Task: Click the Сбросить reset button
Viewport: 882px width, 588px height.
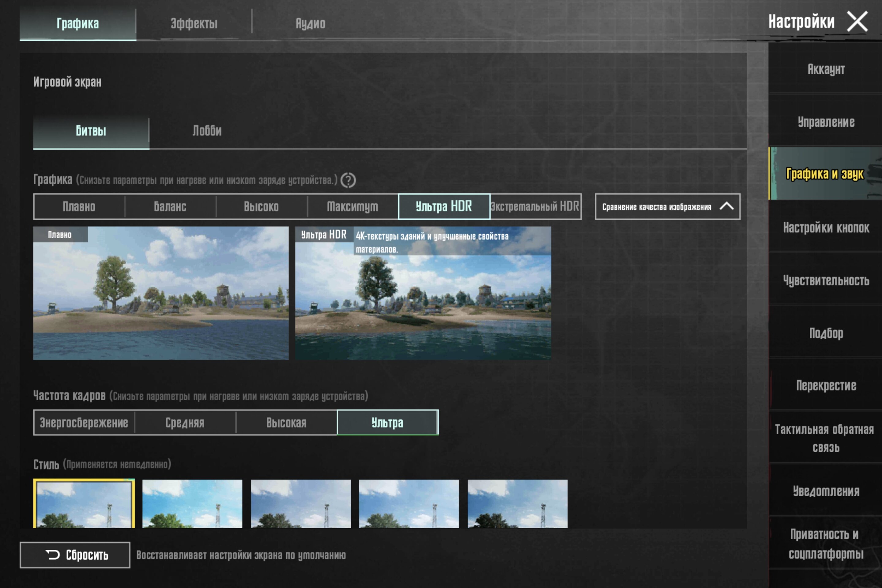Action: click(75, 555)
